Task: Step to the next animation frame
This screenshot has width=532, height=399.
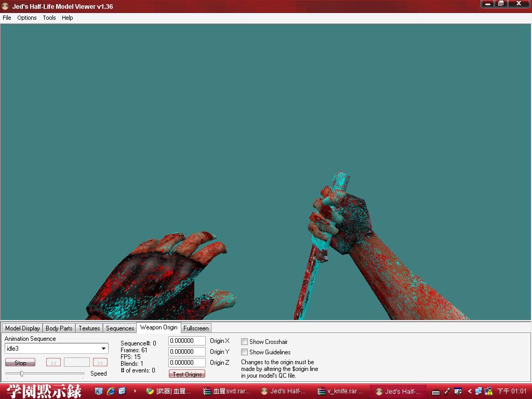Action: click(100, 363)
